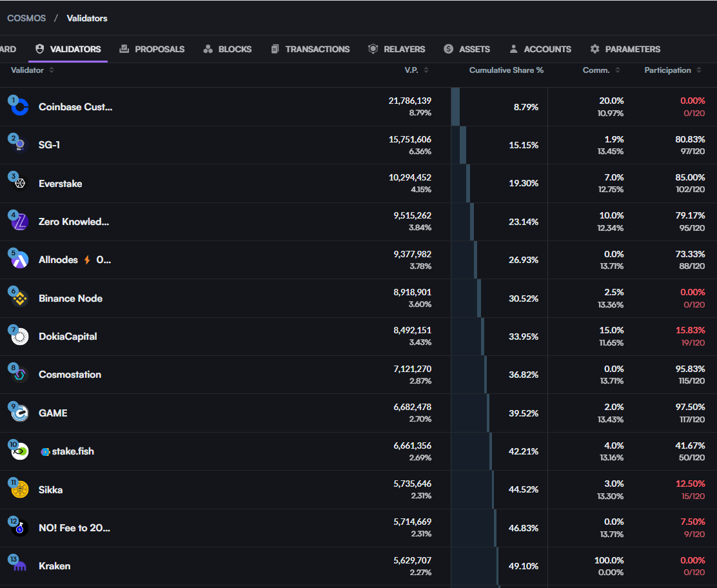The image size is (717, 588).
Task: Sort by commission using Comm. arrows
Action: (618, 70)
